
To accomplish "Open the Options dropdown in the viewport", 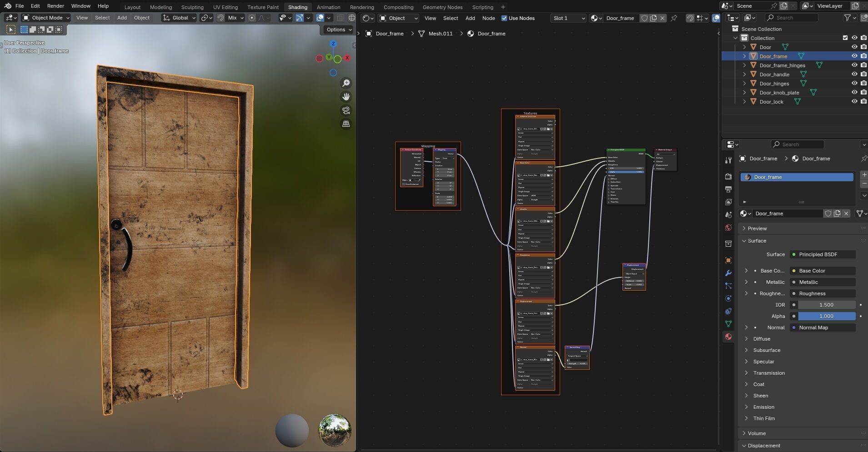I will [x=339, y=30].
